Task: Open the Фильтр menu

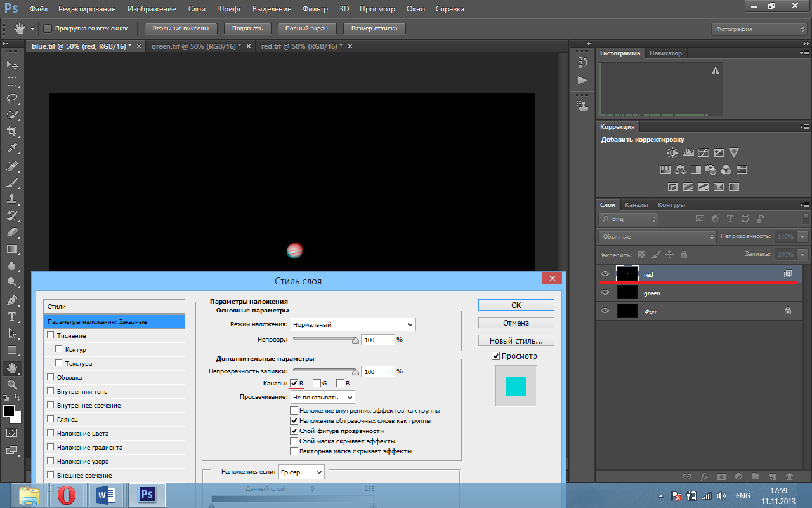Action: (x=315, y=9)
